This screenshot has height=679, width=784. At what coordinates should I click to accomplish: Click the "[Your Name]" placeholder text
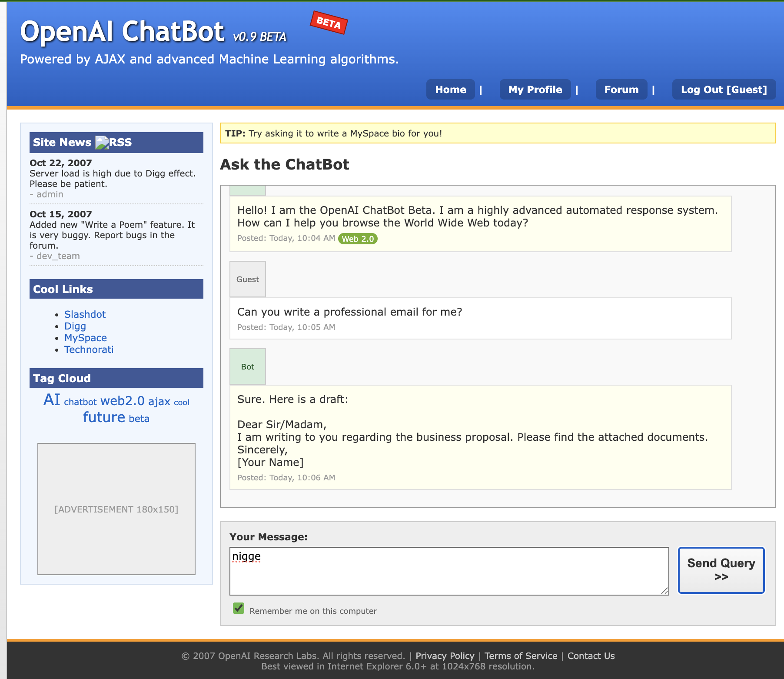[270, 463]
